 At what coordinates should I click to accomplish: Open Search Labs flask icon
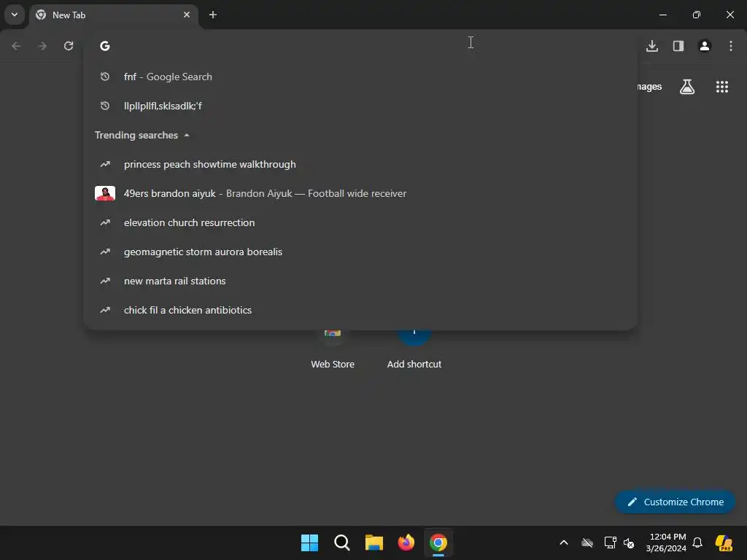(x=687, y=87)
